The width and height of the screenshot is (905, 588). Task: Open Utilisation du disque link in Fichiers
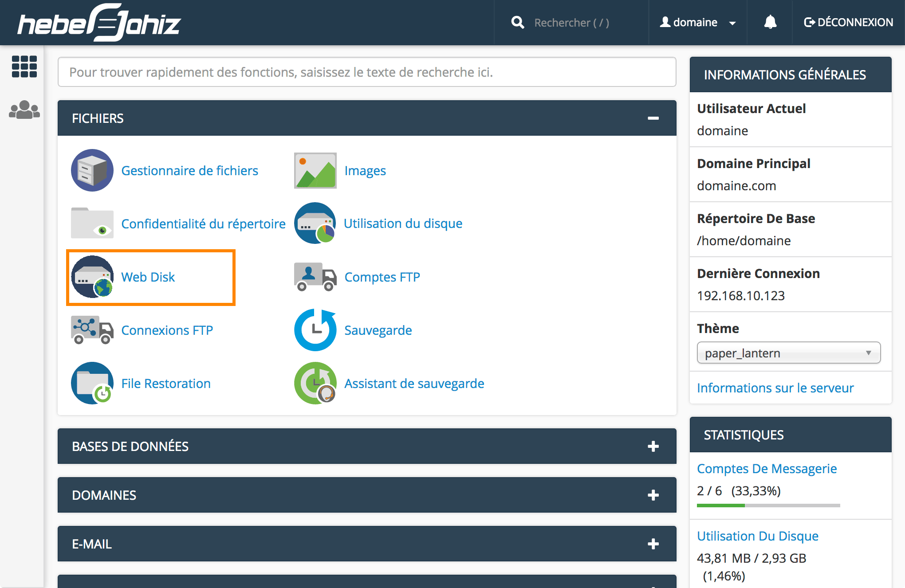click(x=403, y=223)
